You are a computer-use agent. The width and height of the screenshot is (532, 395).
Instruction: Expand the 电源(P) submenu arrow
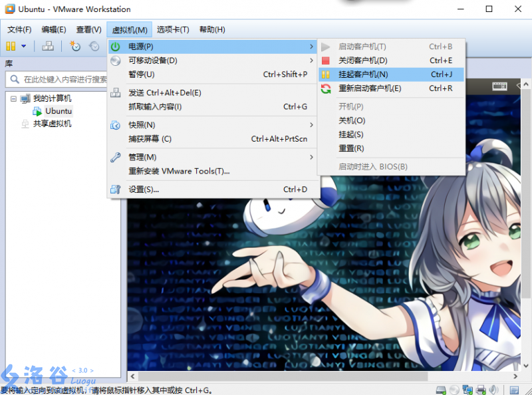click(311, 47)
